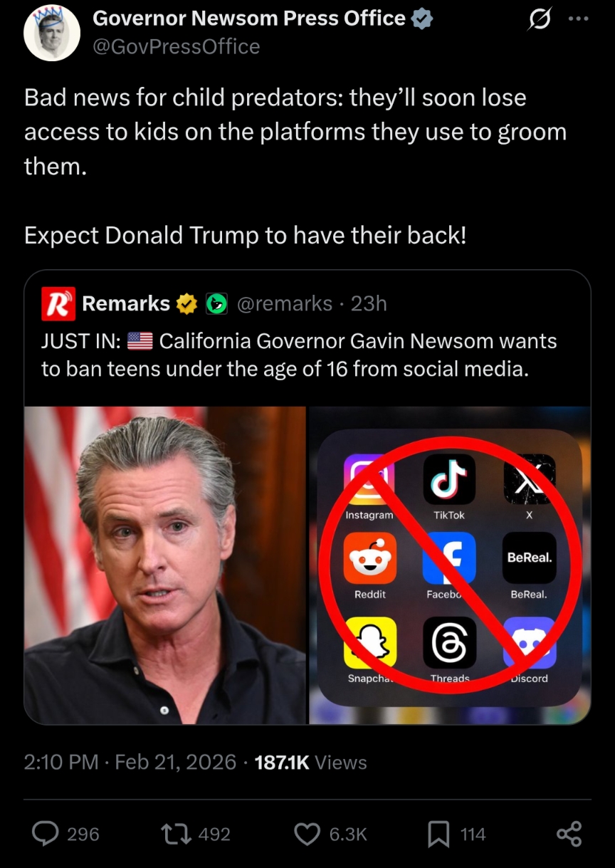Bookmark this post
Image resolution: width=615 pixels, height=868 pixels.
pyautogui.click(x=438, y=834)
